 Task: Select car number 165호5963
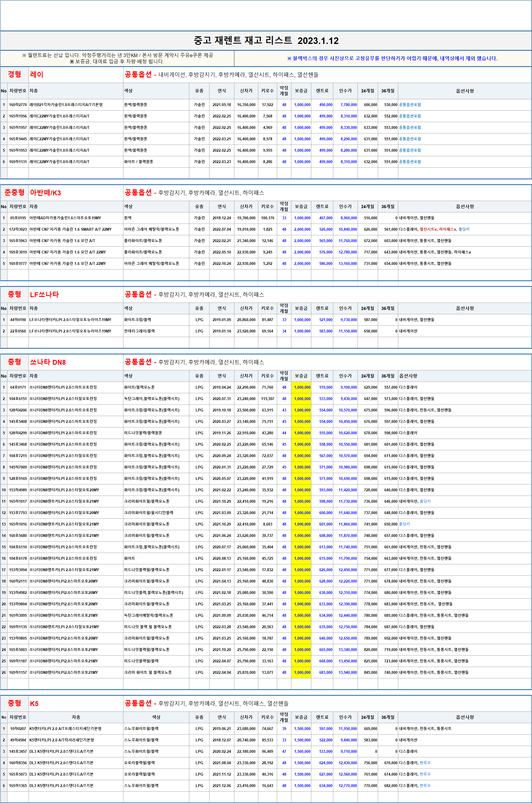(18, 241)
